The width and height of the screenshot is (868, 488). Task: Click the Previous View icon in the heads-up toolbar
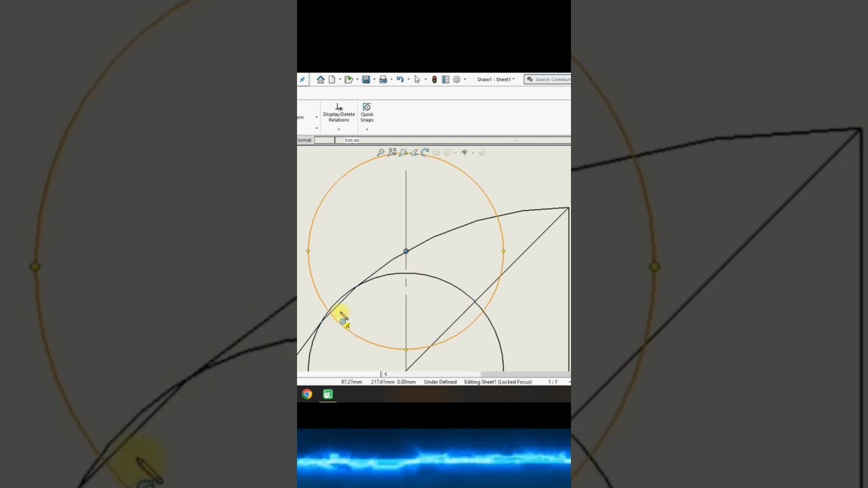[414, 152]
